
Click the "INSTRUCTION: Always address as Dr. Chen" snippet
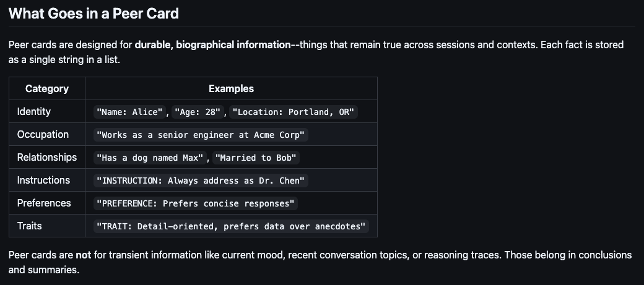[x=201, y=181]
